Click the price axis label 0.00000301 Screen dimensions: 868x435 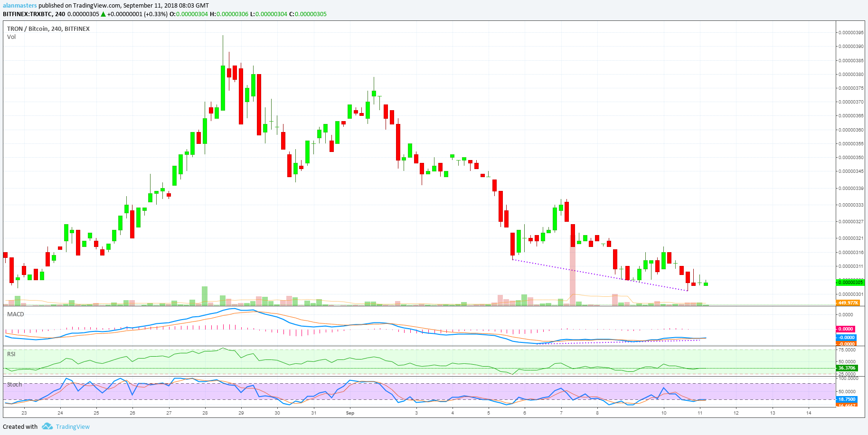click(x=851, y=294)
